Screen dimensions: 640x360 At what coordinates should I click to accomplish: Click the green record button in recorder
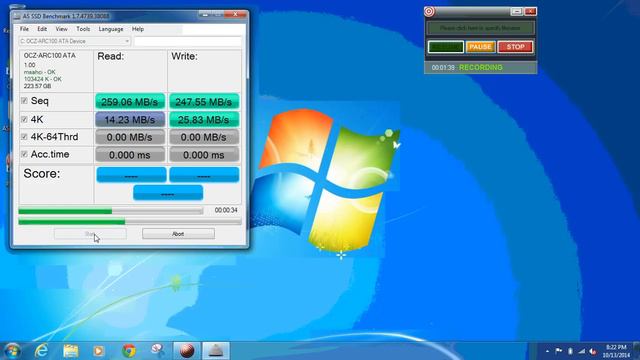[x=446, y=47]
